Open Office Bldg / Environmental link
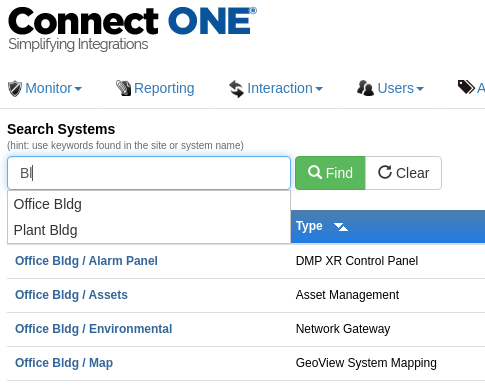Viewport: 485px width, 387px height. tap(94, 329)
